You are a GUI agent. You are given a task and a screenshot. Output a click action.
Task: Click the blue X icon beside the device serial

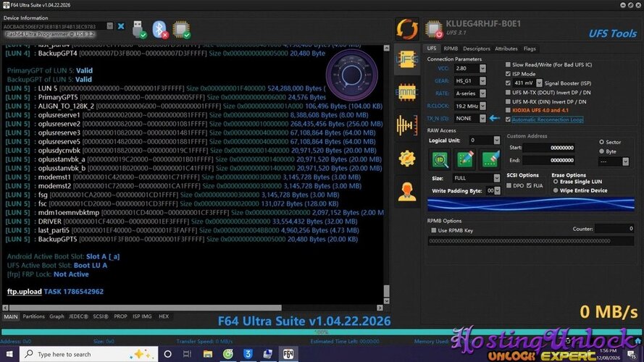click(x=121, y=26)
